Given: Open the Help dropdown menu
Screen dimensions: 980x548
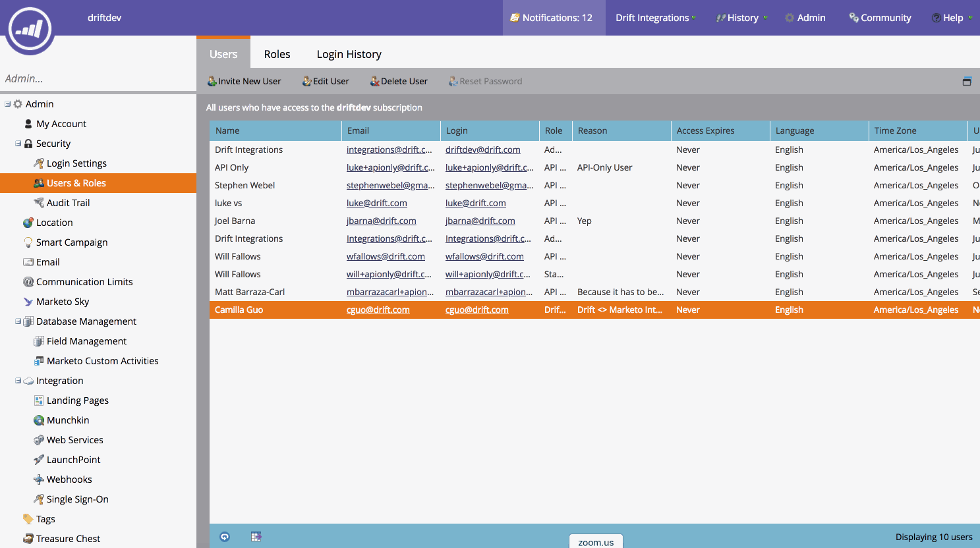Looking at the screenshot, I should click(x=952, y=18).
